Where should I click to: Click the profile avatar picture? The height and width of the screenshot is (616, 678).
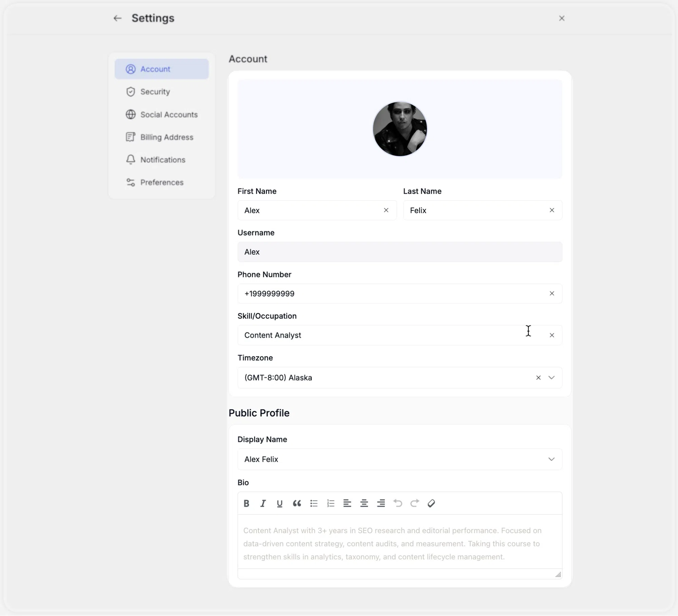point(400,129)
